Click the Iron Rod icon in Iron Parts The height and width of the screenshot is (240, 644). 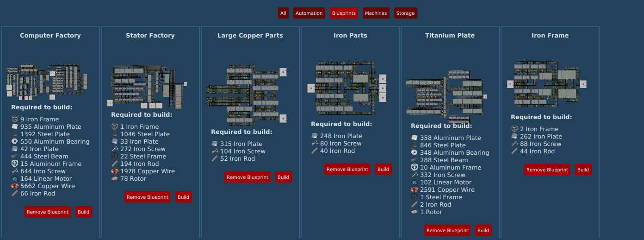[x=315, y=151]
